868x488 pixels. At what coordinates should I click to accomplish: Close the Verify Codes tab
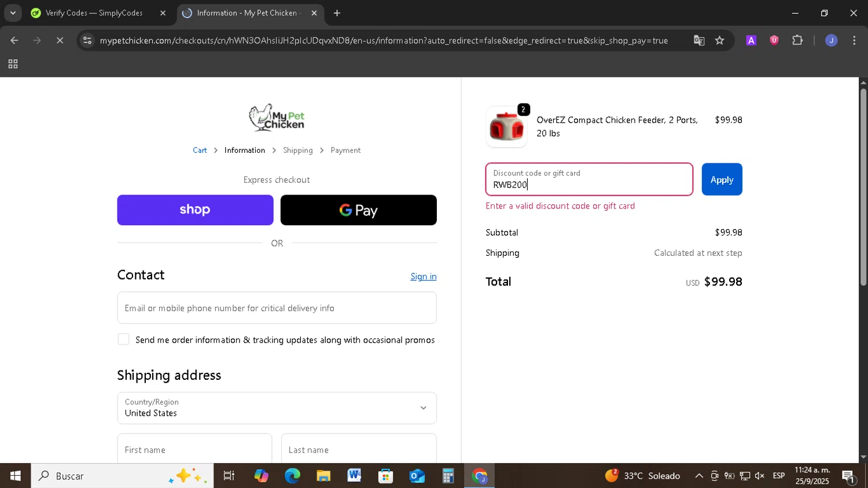tap(163, 13)
